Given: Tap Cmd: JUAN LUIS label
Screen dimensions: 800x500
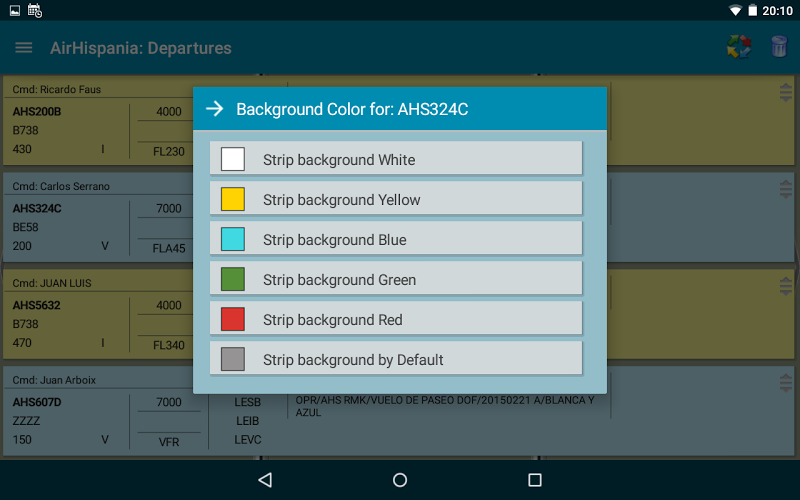Looking at the screenshot, I should click(x=52, y=283).
